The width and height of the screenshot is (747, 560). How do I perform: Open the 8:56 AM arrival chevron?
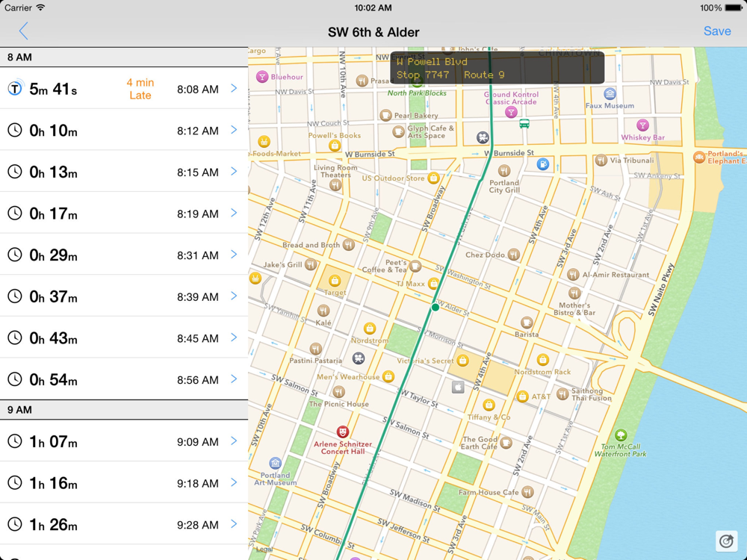tap(234, 379)
